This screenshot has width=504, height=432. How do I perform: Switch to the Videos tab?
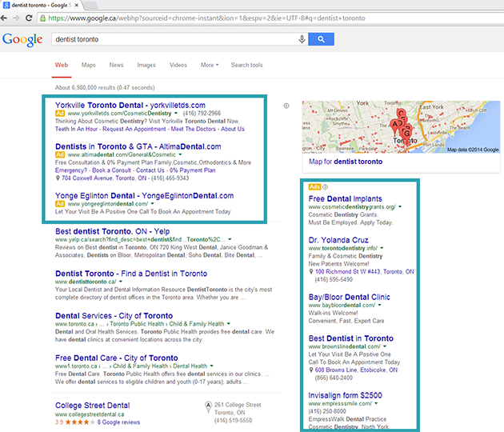178,65
